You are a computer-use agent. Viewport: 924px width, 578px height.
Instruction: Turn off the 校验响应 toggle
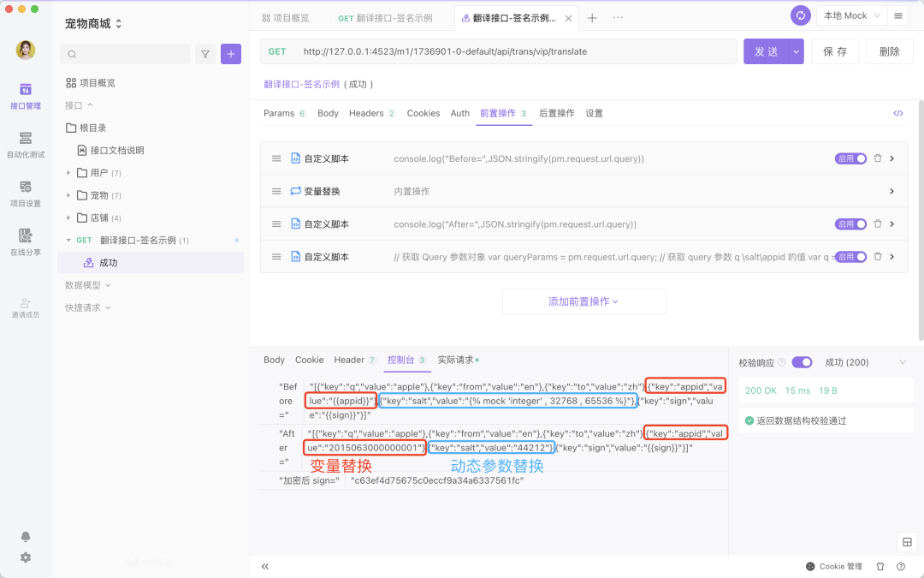pyautogui.click(x=802, y=361)
